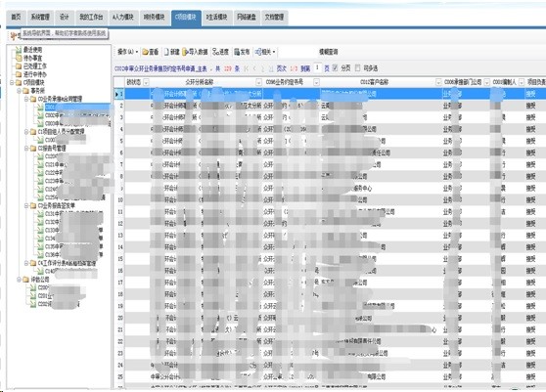The height and width of the screenshot is (392, 546).
Task: Click the 新建 new document icon
Action: tap(166, 52)
